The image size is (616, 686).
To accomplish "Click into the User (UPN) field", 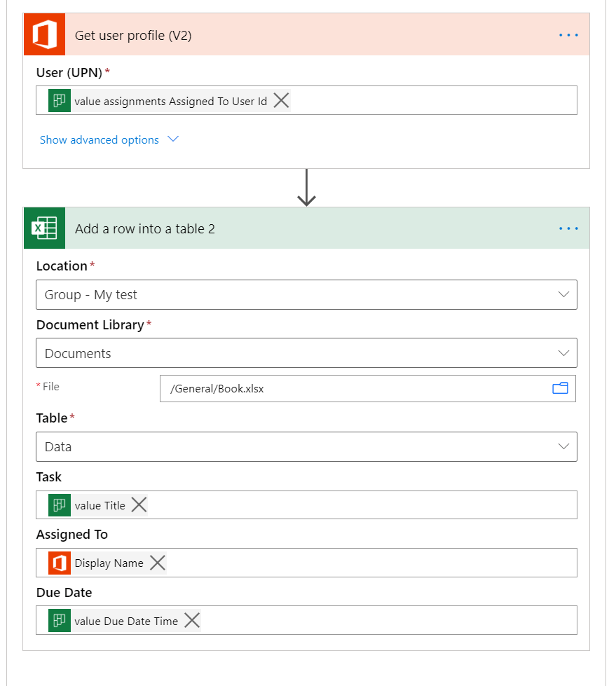I will (x=306, y=100).
